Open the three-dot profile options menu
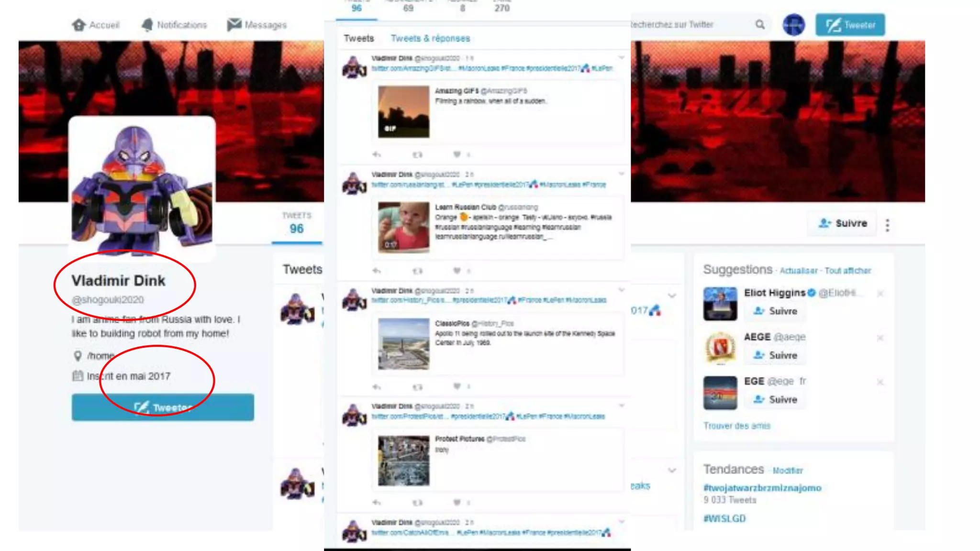 click(x=888, y=225)
